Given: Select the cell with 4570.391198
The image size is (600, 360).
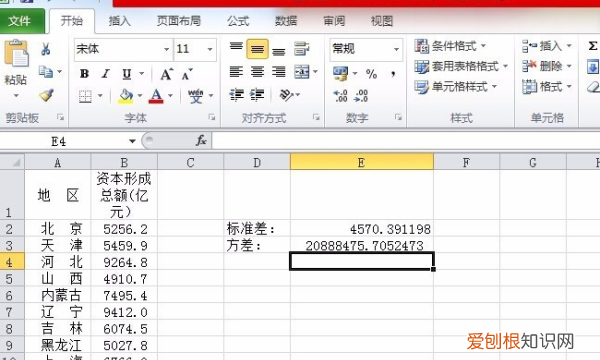Looking at the screenshot, I should [362, 229].
